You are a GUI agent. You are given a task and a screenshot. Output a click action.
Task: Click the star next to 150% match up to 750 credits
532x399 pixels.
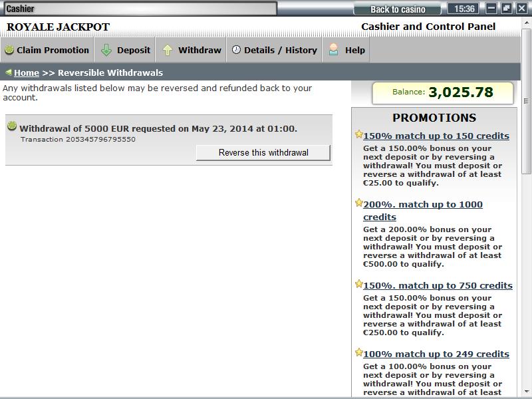358,284
